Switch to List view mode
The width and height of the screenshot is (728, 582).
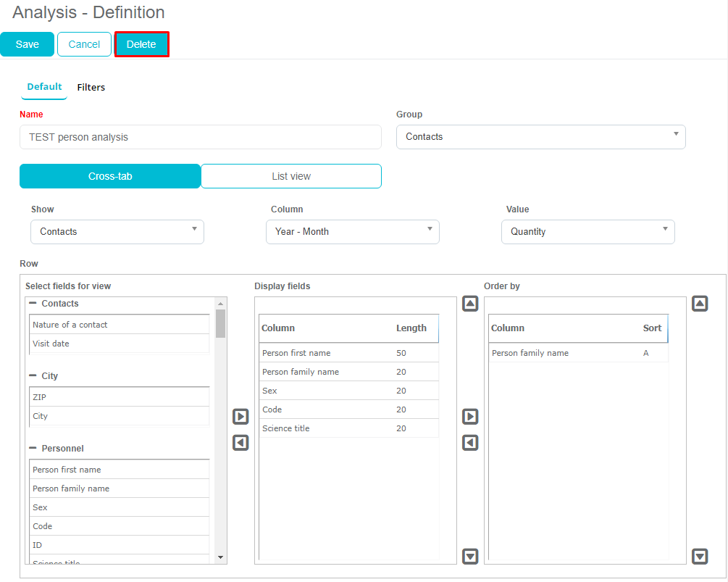pyautogui.click(x=291, y=176)
